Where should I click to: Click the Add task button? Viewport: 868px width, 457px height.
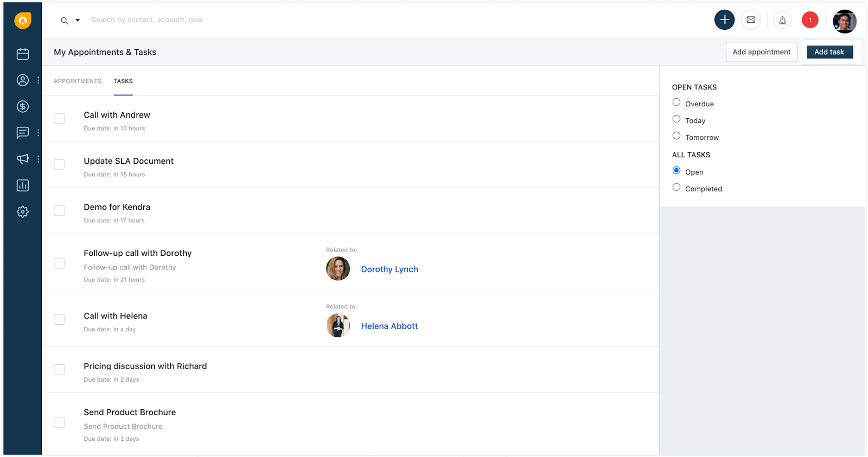pos(829,52)
